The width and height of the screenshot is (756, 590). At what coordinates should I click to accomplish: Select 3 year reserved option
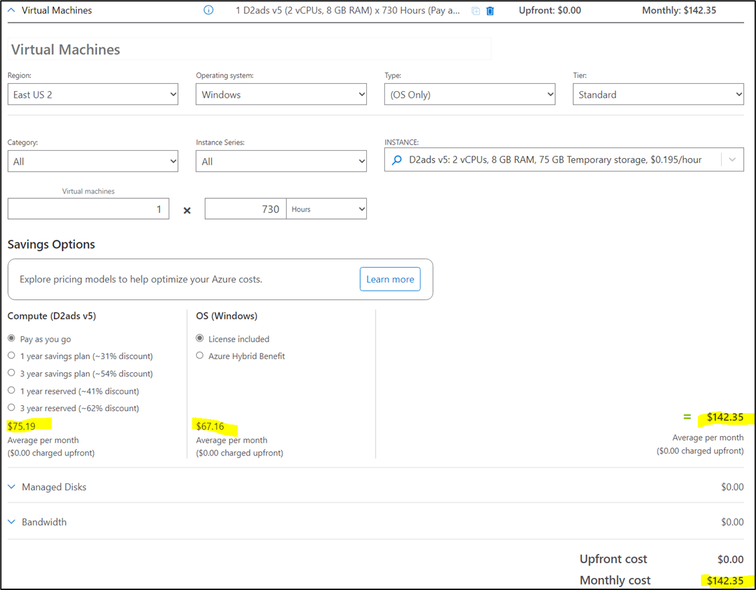point(12,407)
